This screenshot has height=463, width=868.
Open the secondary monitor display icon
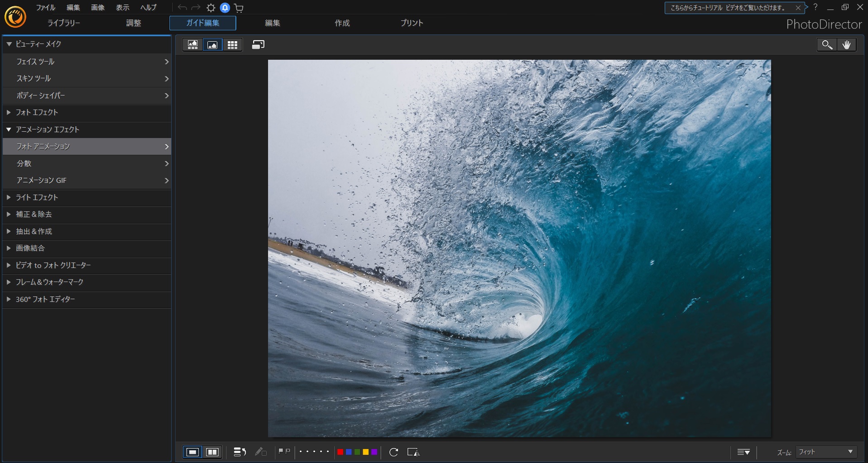pyautogui.click(x=258, y=45)
